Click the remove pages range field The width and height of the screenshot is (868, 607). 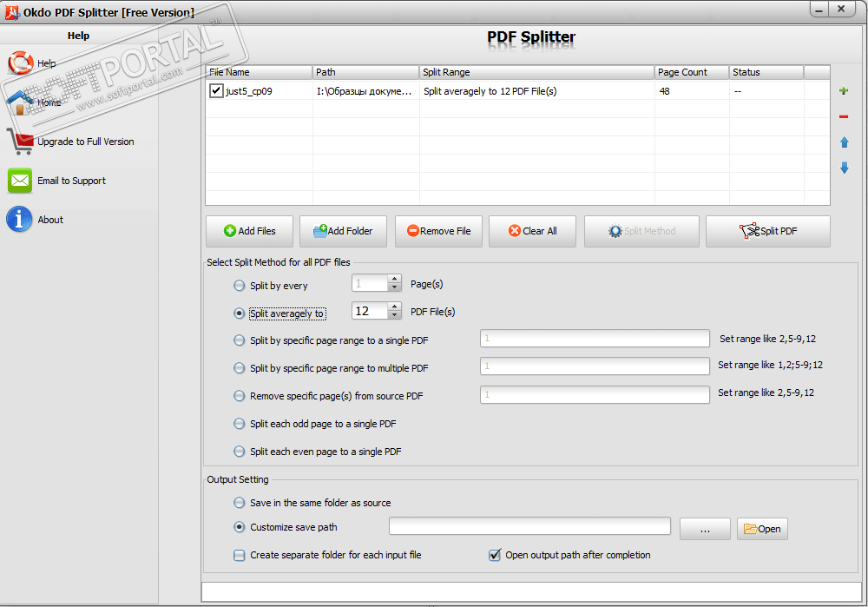coord(595,394)
